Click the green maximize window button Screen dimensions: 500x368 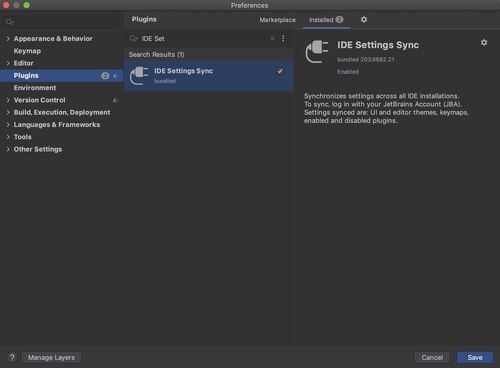(x=27, y=5)
